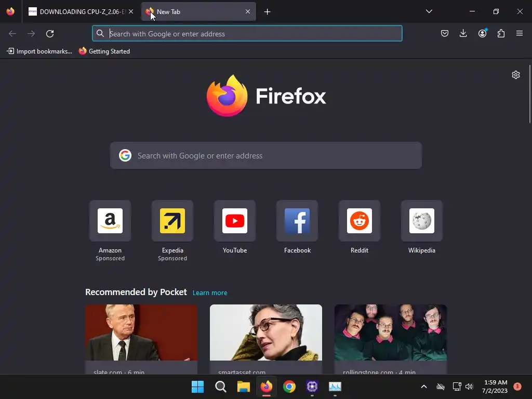
Task: Click Firefox icon in taskbar
Action: [x=267, y=387]
